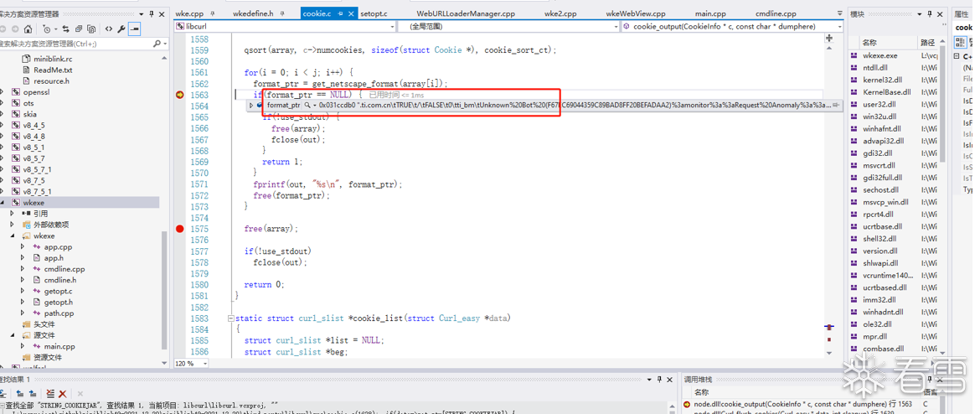Screen dimensions: 980x414
Task: Pin the Modules (模块) panel
Action: [x=928, y=13]
